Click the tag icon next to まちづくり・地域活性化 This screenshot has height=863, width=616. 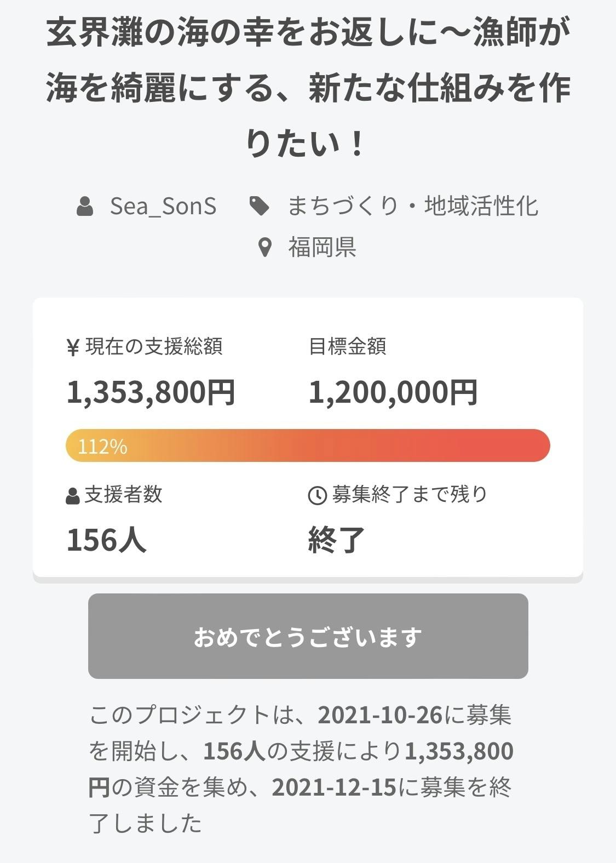pyautogui.click(x=259, y=206)
